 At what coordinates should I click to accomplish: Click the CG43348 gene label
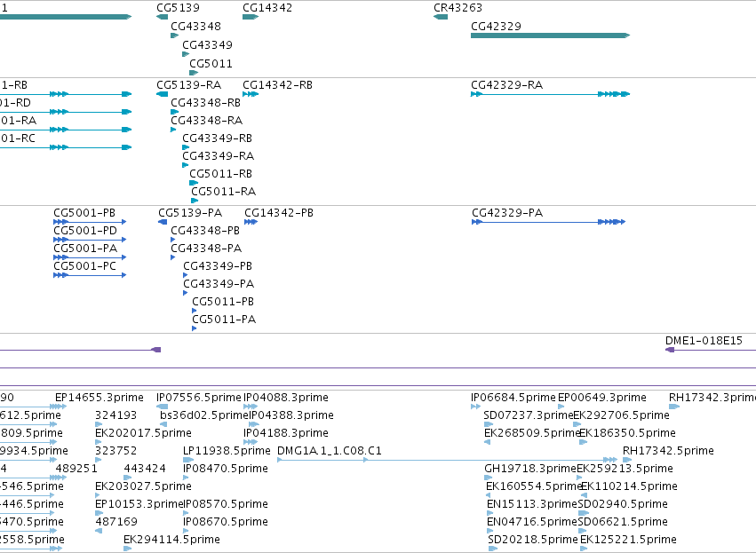pyautogui.click(x=195, y=27)
